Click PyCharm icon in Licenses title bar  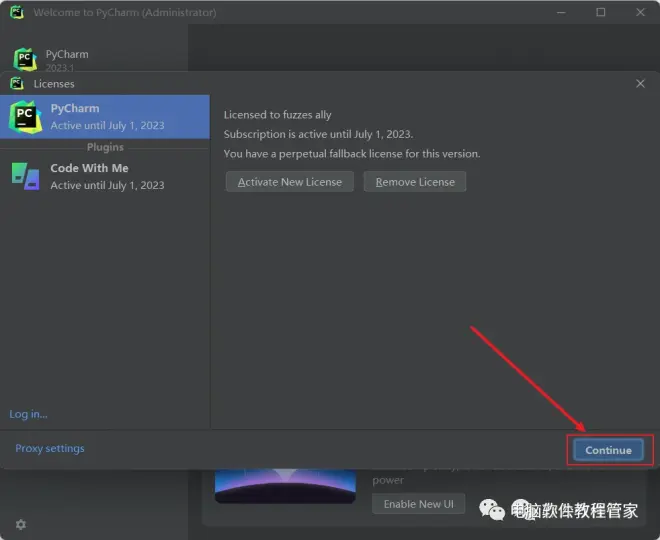point(17,83)
